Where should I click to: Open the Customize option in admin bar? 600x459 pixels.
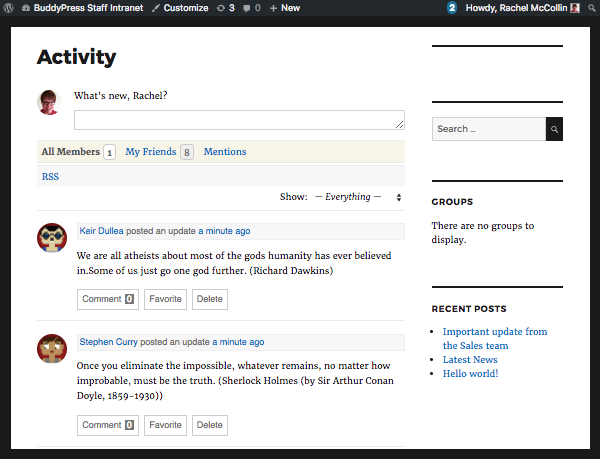[x=181, y=8]
